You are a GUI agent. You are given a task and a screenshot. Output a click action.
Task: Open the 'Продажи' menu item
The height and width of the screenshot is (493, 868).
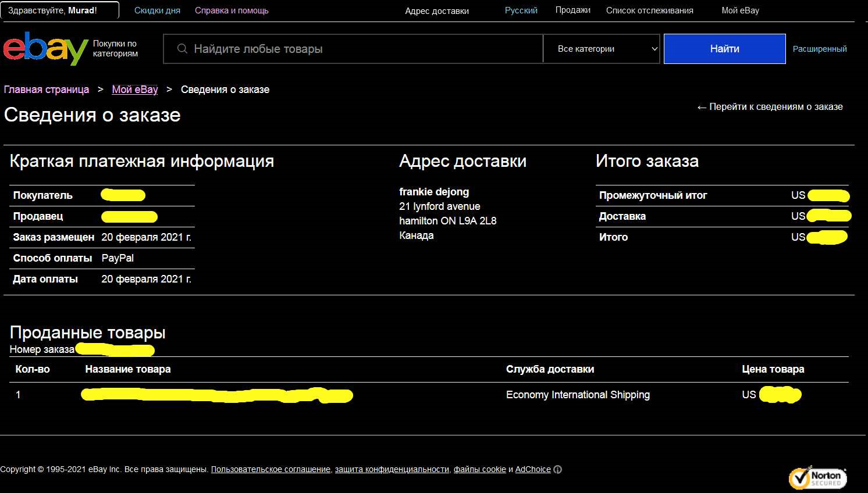pyautogui.click(x=572, y=10)
